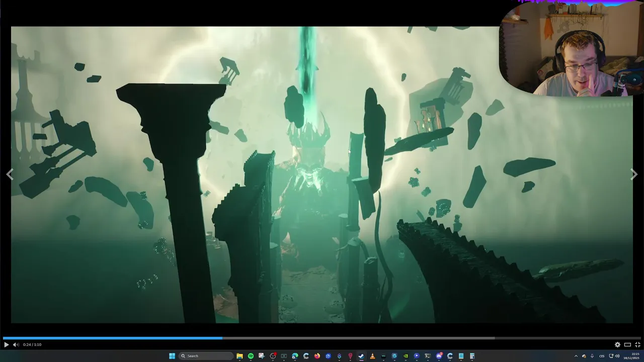Exit fullscreen in the video player
Screen dimensions: 644x362
pyautogui.click(x=637, y=344)
